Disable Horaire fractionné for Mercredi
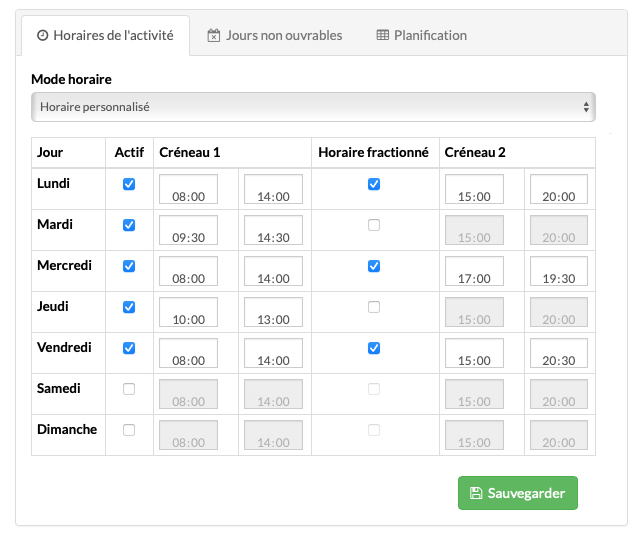The height and width of the screenshot is (542, 632). [374, 266]
